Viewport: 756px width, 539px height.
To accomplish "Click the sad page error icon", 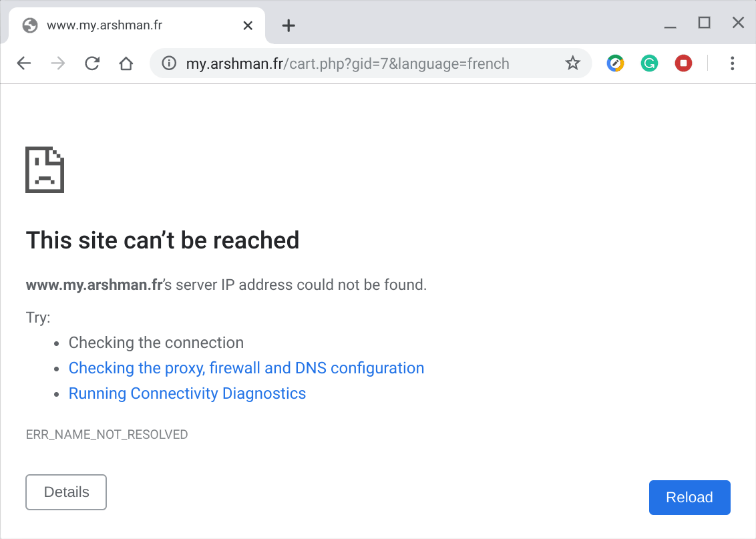I will (45, 170).
